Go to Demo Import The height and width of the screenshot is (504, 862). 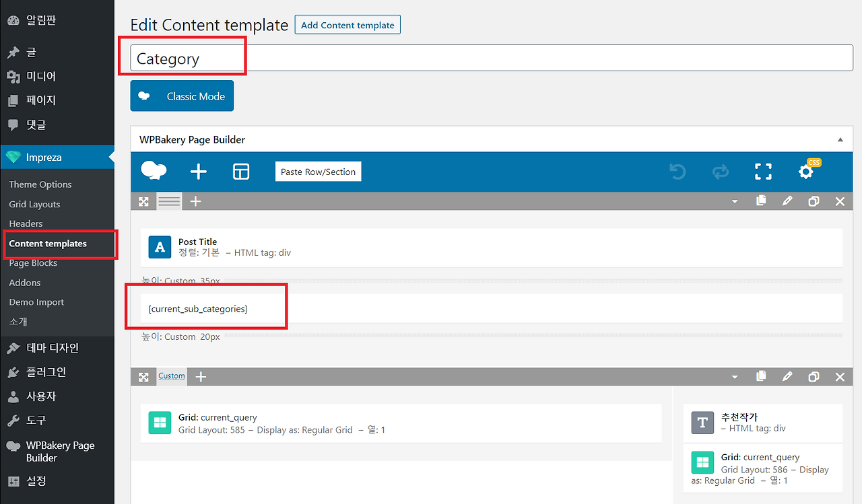[x=36, y=302]
